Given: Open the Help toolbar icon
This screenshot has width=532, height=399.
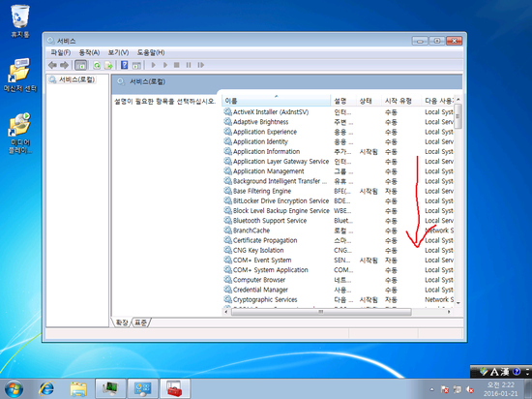Looking at the screenshot, I should tap(125, 65).
